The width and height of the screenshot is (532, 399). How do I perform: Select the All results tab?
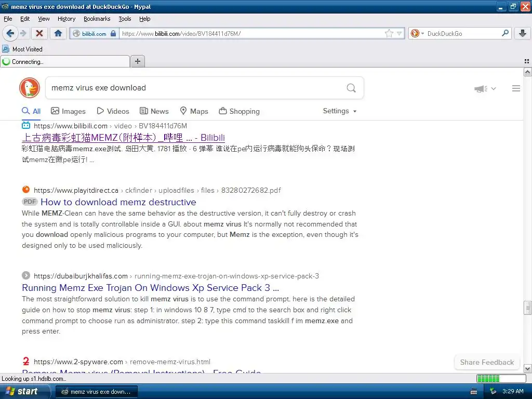click(31, 111)
